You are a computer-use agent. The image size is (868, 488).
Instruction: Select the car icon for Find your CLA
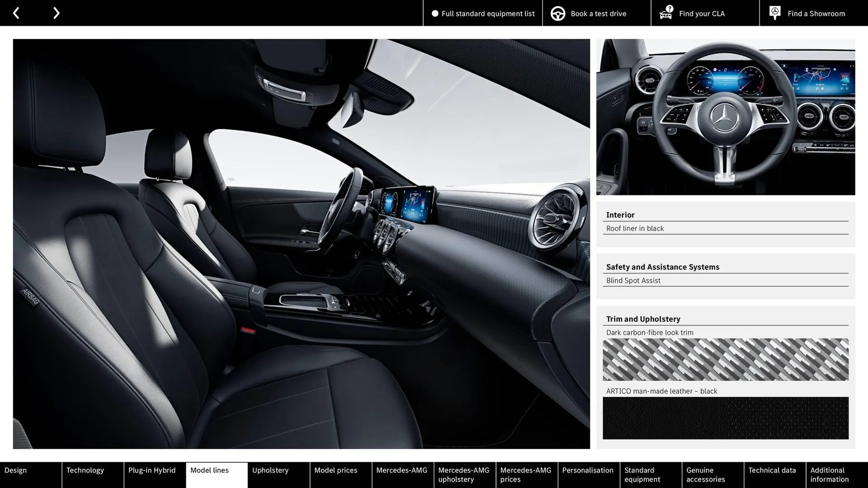[x=665, y=13]
